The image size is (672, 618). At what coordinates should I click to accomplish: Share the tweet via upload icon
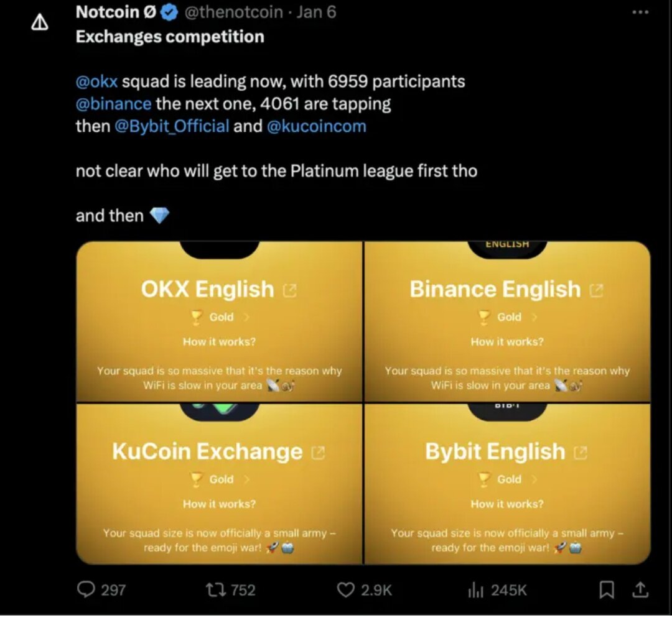point(642,589)
